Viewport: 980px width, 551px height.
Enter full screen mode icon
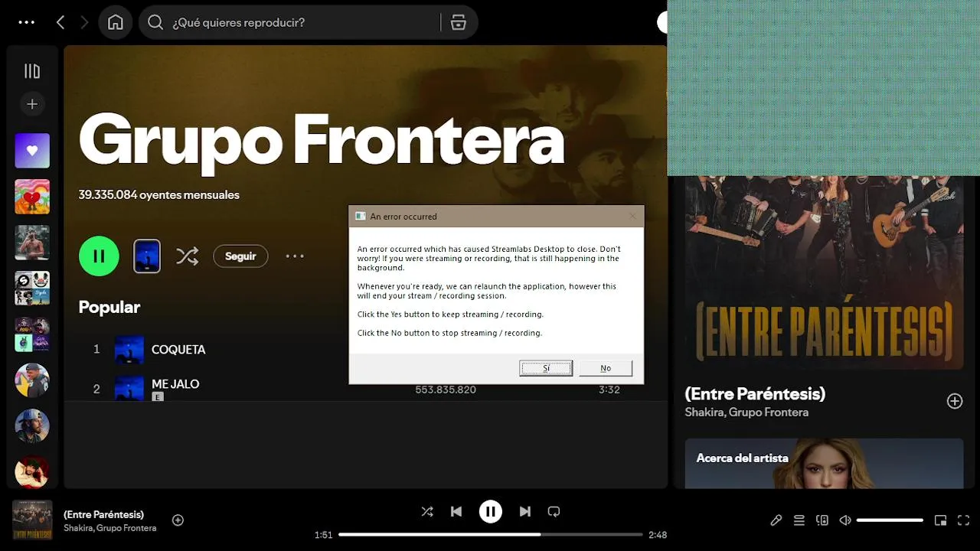point(964,520)
